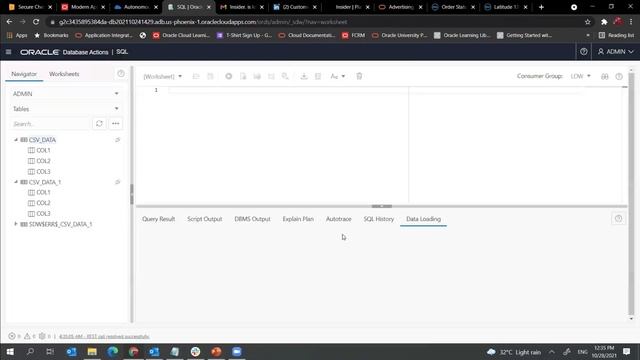The height and width of the screenshot is (360, 640).
Task: Collapse the CSV_DATA_1 table node
Action: coord(16,182)
